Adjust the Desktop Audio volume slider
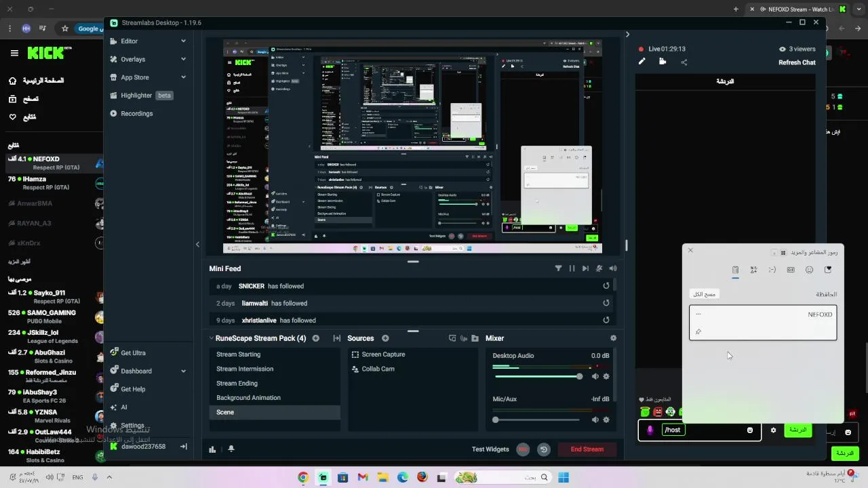This screenshot has width=868, height=488. point(538,376)
